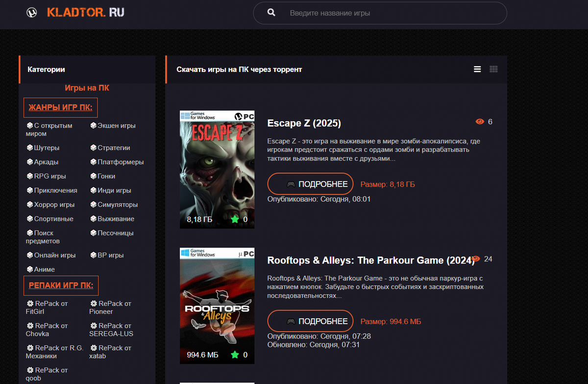Viewport: 588px width, 384px height.
Task: Open the Escape Z (2025) title
Action: 304,123
